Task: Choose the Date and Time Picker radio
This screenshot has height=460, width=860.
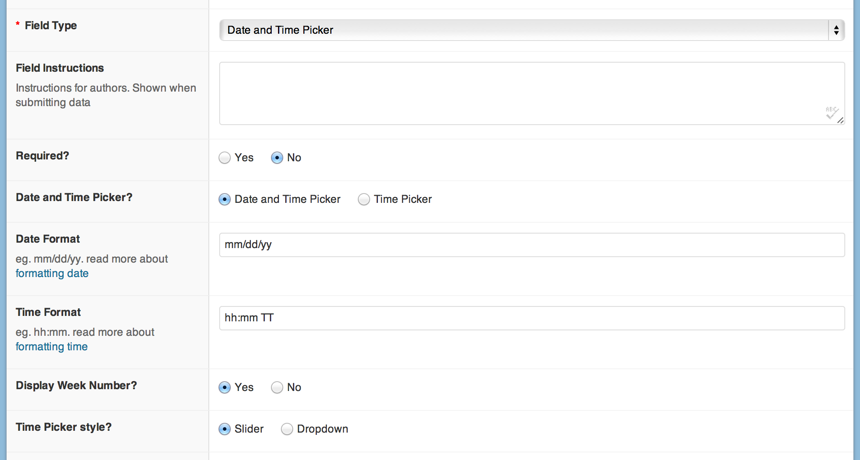Action: (x=225, y=200)
